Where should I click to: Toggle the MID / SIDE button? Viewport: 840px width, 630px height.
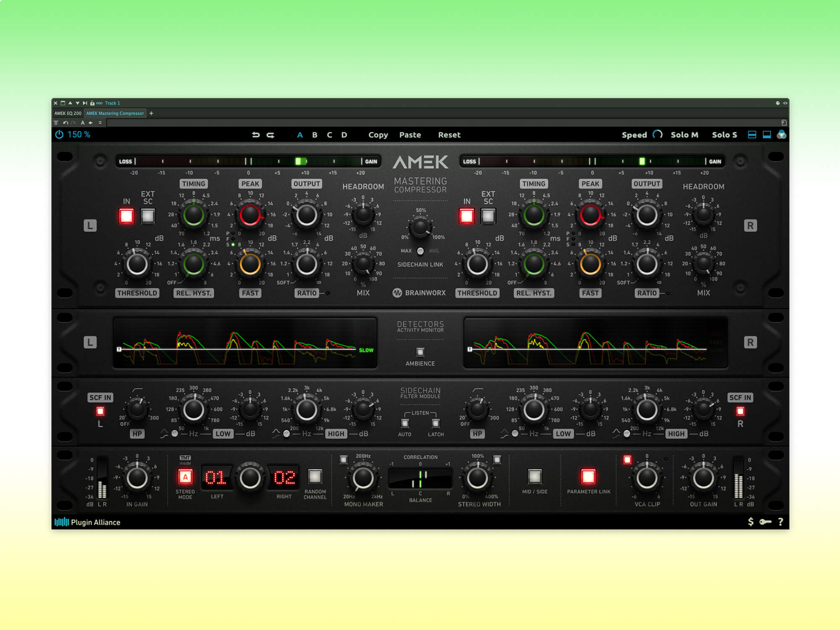point(535,476)
